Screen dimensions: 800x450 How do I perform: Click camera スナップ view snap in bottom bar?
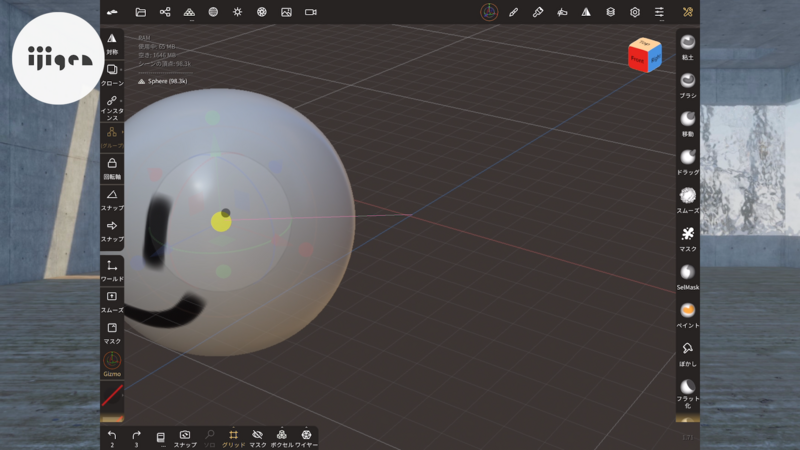[185, 438]
